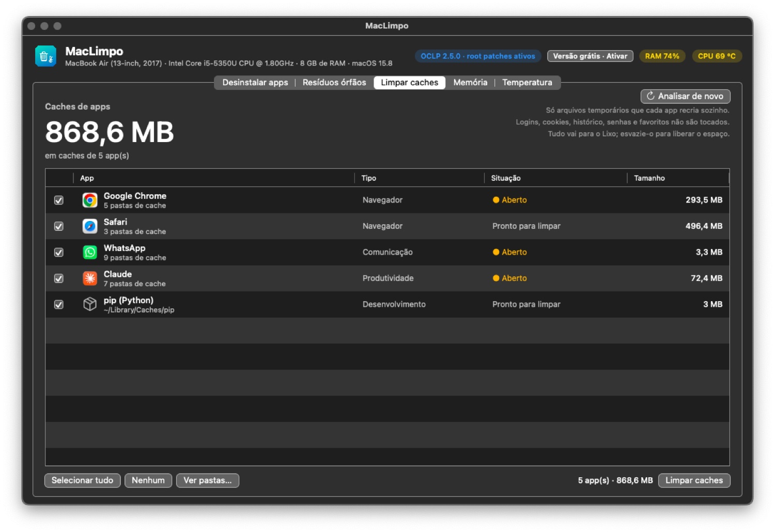
Task: Click the Aberto status in Chrome row
Action: click(x=510, y=200)
